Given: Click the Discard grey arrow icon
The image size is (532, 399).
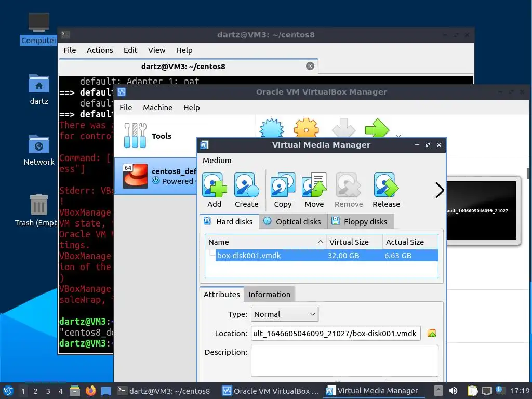Looking at the screenshot, I should pos(343,128).
